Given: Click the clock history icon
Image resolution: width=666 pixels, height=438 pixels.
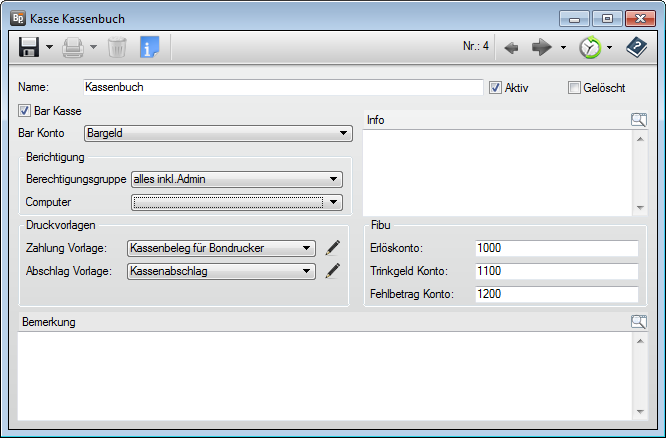Looking at the screenshot, I should pyautogui.click(x=590, y=47).
